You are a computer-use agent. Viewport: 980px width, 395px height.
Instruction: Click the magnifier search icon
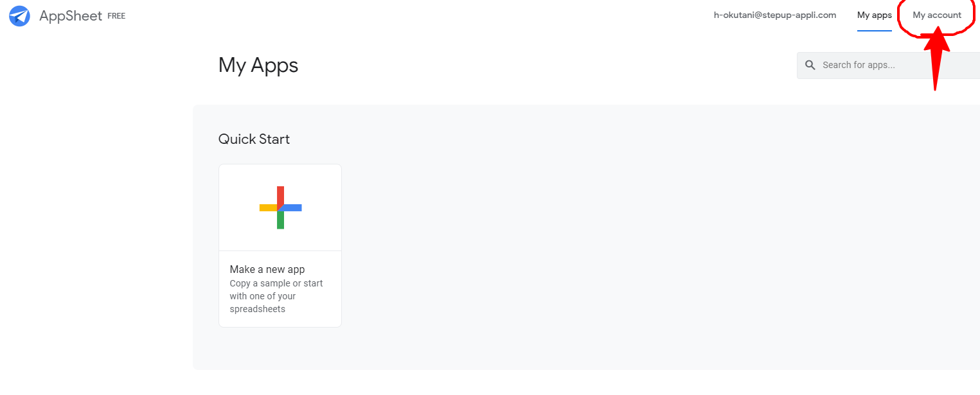pos(810,65)
